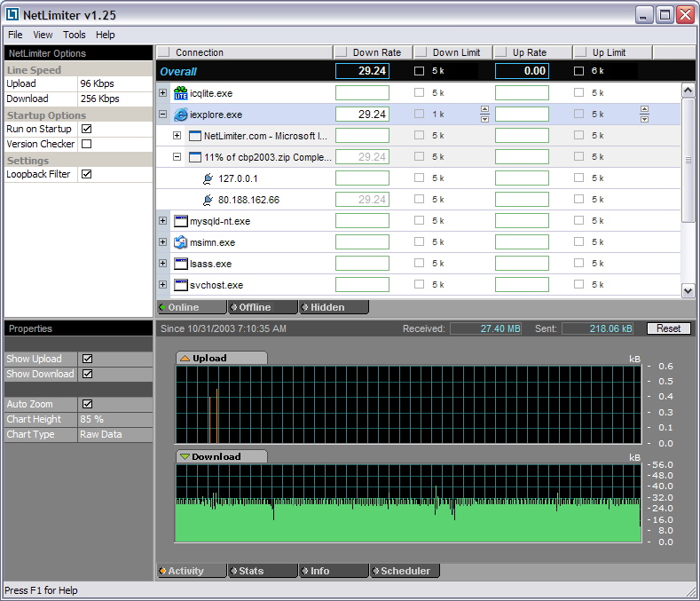Expand the svchost.exe tree node
700x601 pixels.
coord(163,285)
